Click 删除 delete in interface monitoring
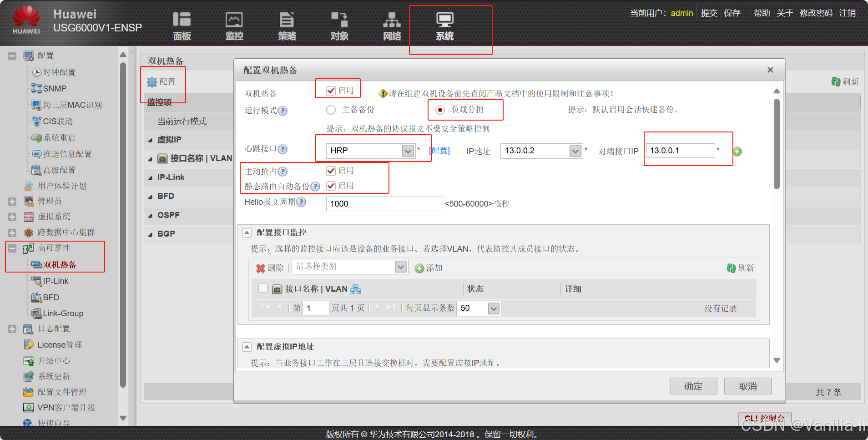Screen dimensions: 868x440 click(270, 268)
